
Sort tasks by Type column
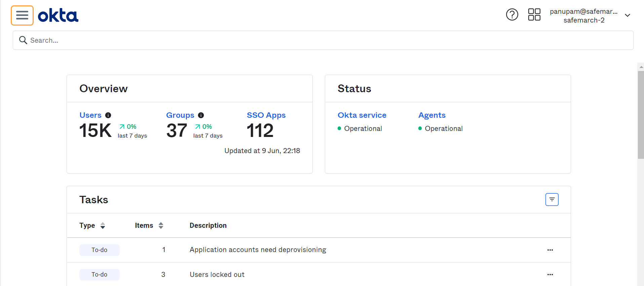(x=103, y=226)
